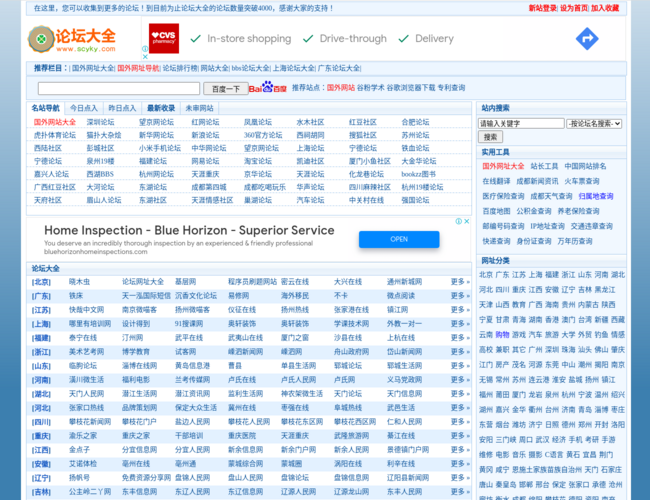Expand 更多 for the 四川 forum row
The image size is (650, 500).
pyautogui.click(x=459, y=422)
